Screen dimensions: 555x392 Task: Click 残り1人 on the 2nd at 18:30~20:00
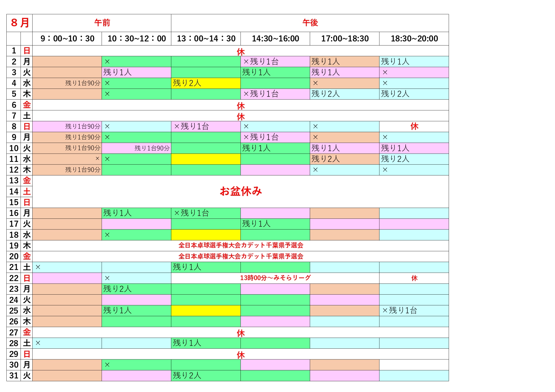tap(395, 62)
